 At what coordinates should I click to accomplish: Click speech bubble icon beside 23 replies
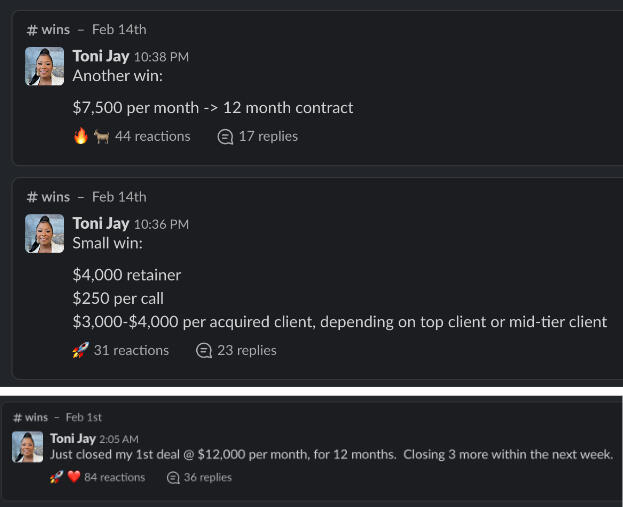tap(204, 350)
